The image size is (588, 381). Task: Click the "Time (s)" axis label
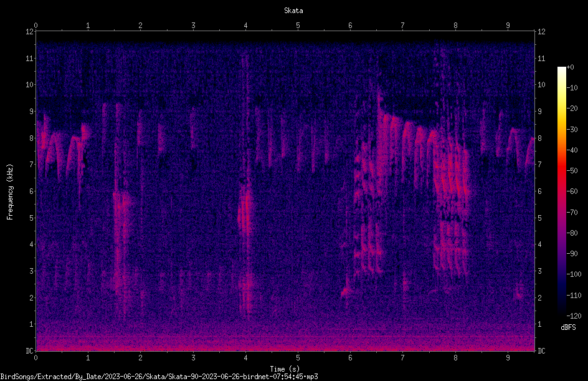(x=285, y=369)
